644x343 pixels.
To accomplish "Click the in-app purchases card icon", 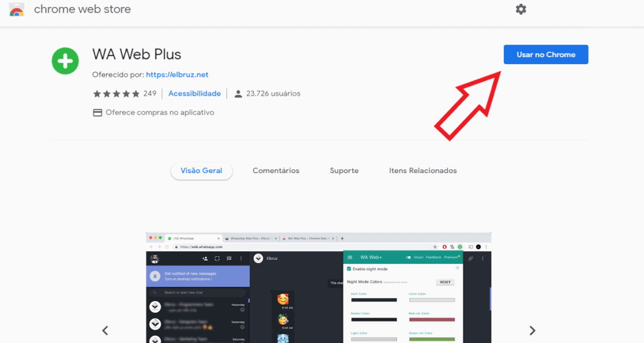I will 97,113.
